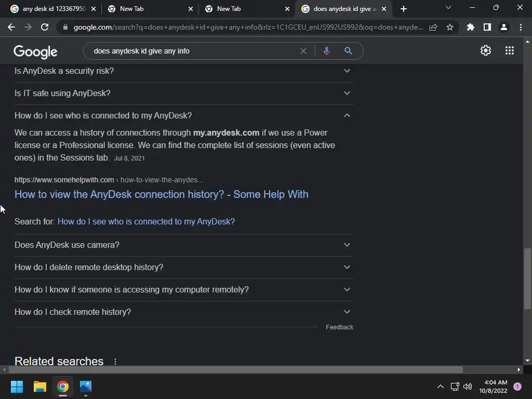Open Chrome profile menu
Screen dimensions: 532x399
[x=504, y=27]
